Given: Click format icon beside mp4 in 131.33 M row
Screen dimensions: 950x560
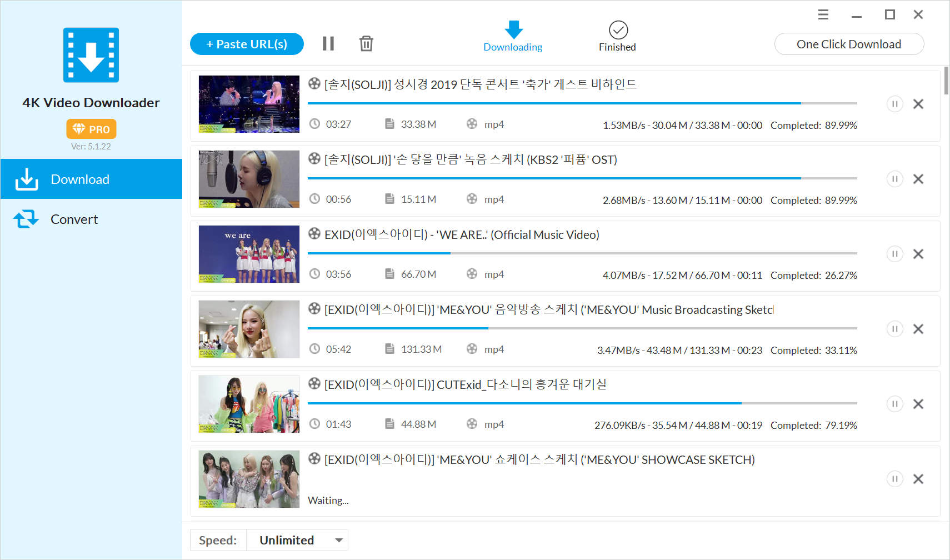Looking at the screenshot, I should 472,349.
